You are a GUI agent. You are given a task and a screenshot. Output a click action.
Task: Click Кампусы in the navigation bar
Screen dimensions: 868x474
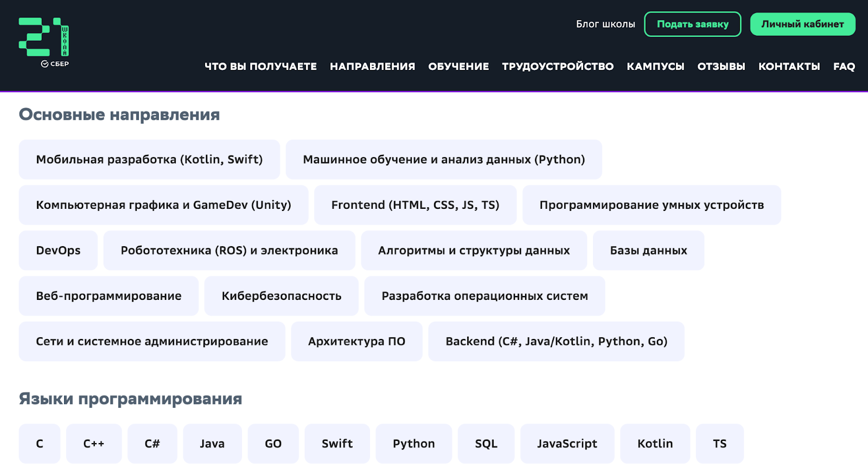(x=655, y=67)
